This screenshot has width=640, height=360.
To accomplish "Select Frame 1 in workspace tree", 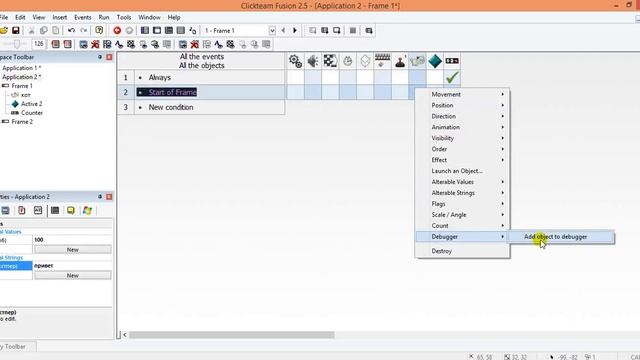I will click(22, 86).
